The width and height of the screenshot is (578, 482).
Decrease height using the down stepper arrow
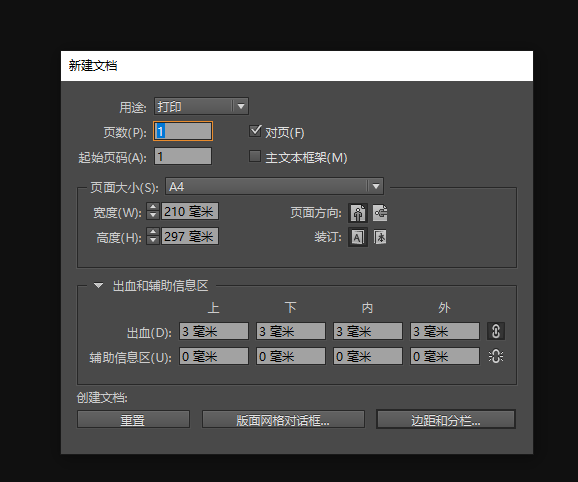153,240
